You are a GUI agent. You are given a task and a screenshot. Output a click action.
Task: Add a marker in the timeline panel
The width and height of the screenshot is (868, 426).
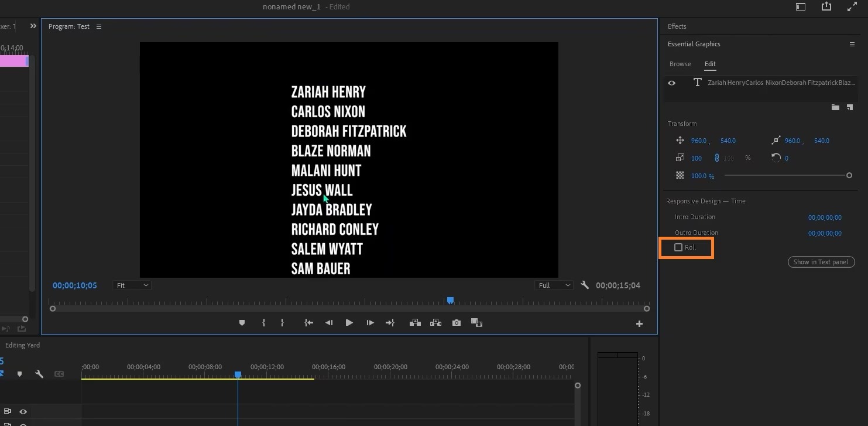(x=19, y=374)
